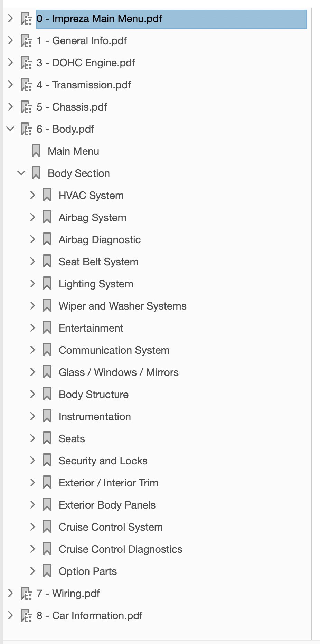Viewport: 320px width, 644px height.
Task: Click the PDF file icon for 3 - DOHC Engine.pdf
Action: (x=26, y=63)
